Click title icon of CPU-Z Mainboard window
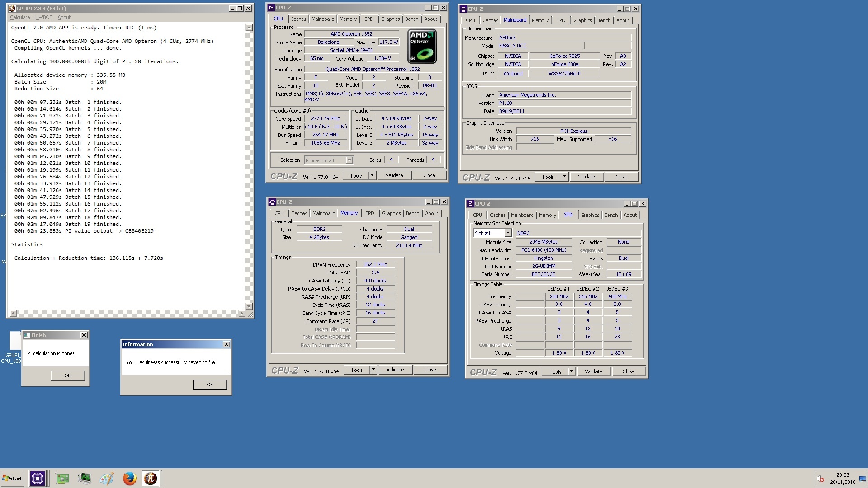This screenshot has width=868, height=488. pyautogui.click(x=463, y=9)
